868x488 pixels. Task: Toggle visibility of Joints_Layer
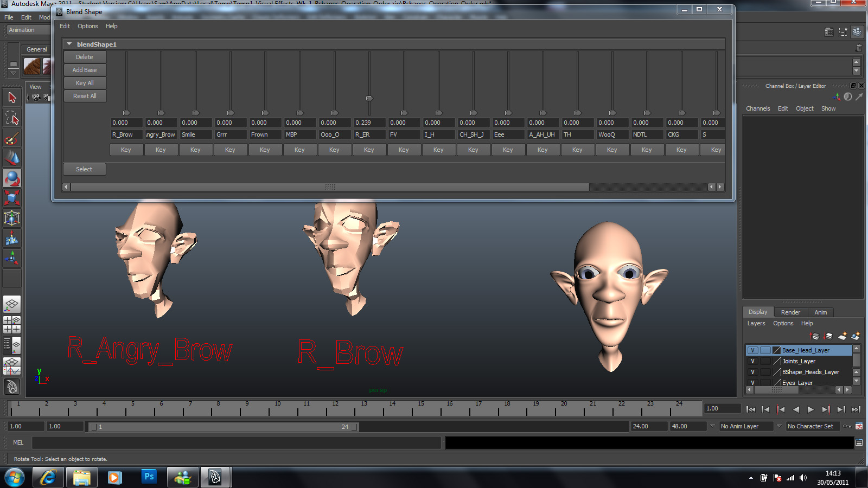coord(752,361)
